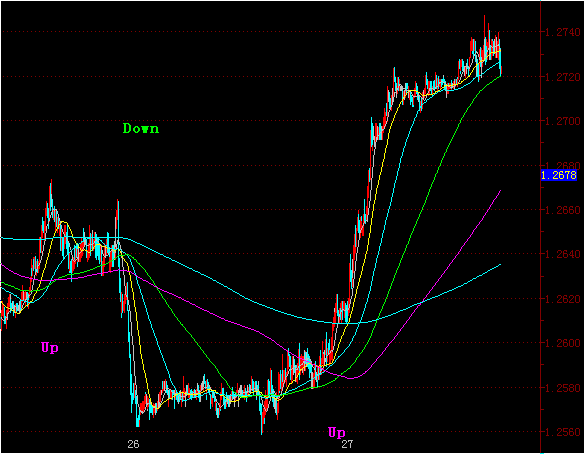Click the 1.2580 price axis label
585x454 pixels.
563,388
